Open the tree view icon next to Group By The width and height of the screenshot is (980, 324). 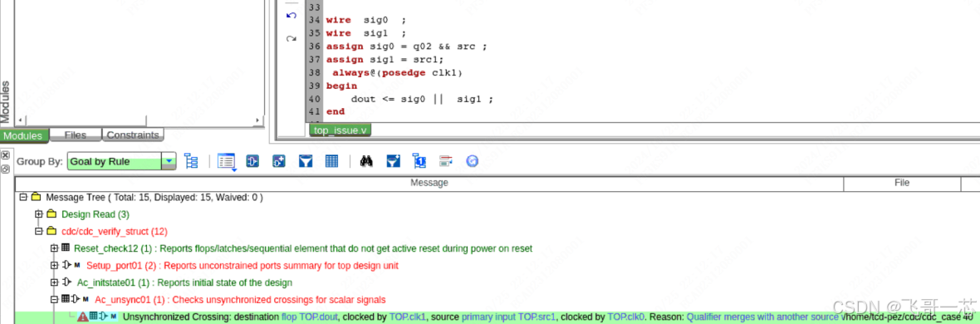[x=191, y=161]
